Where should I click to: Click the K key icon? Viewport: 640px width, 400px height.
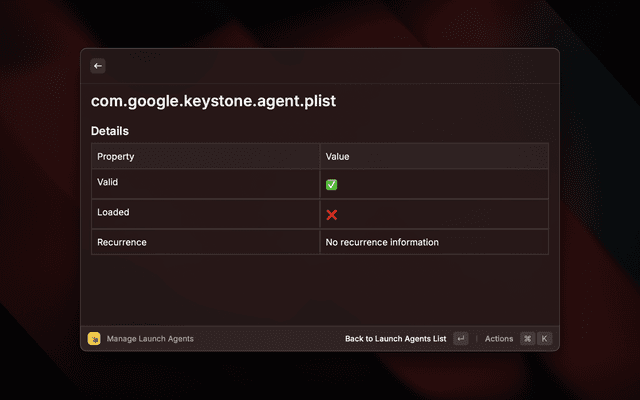click(x=545, y=339)
